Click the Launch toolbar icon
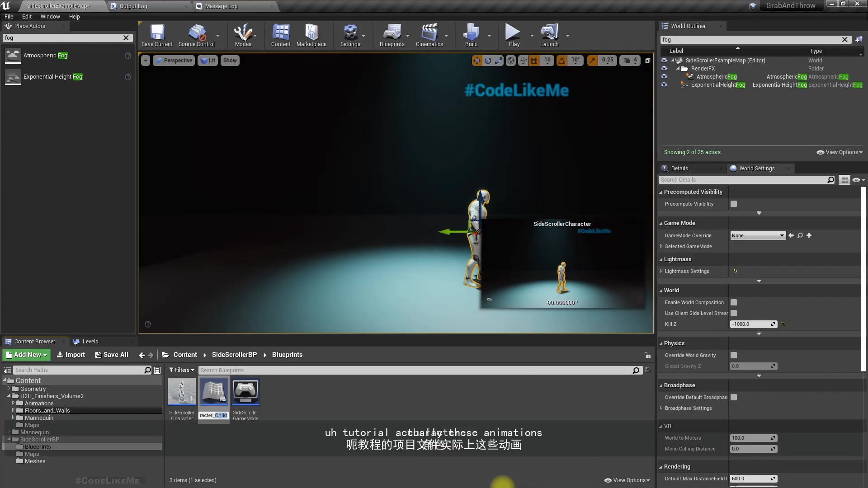 pyautogui.click(x=549, y=35)
